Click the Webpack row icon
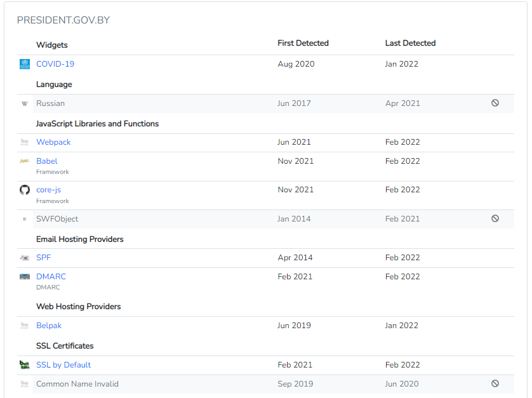Image resolution: width=532 pixels, height=398 pixels. coord(25,142)
